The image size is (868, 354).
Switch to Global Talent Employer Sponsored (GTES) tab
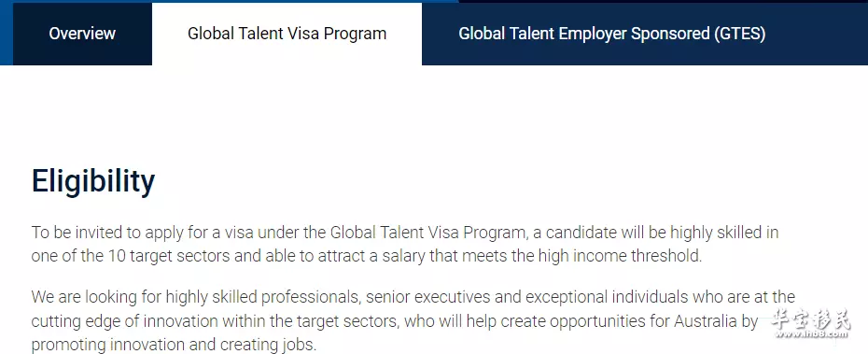(x=611, y=34)
